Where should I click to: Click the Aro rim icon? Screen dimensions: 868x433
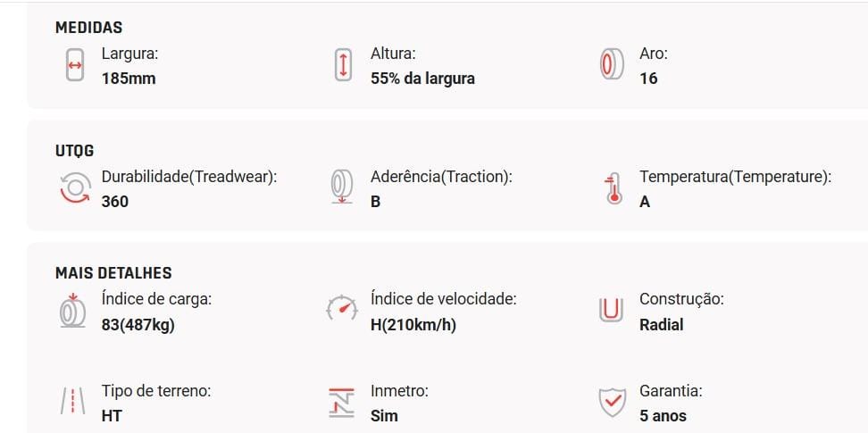click(612, 65)
